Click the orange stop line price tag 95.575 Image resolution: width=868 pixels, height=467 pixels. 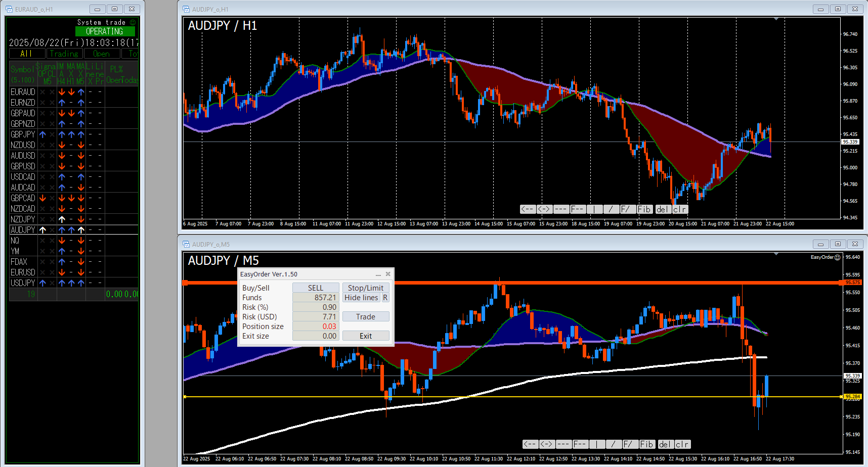point(852,283)
